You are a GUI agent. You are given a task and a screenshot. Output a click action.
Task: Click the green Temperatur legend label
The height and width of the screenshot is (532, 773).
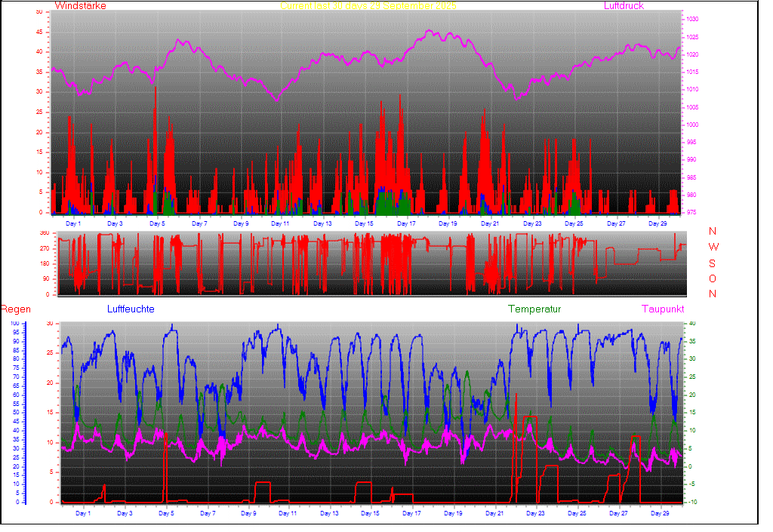tap(534, 309)
